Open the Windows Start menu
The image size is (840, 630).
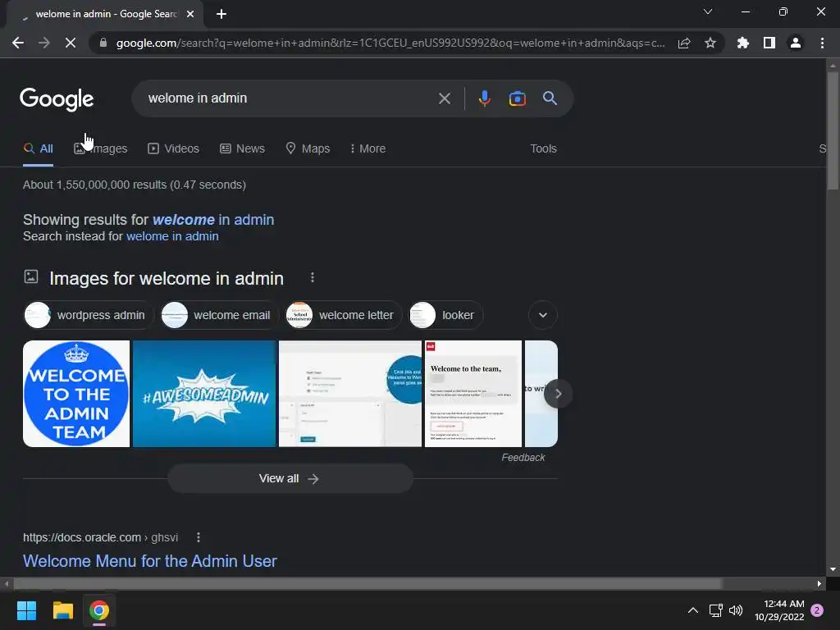point(26,610)
